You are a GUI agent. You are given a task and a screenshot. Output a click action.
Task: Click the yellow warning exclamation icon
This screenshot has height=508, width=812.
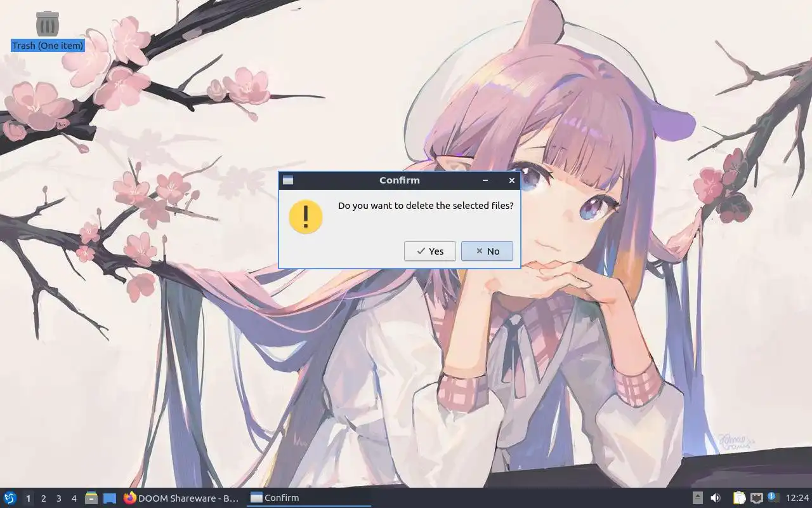[x=306, y=217]
